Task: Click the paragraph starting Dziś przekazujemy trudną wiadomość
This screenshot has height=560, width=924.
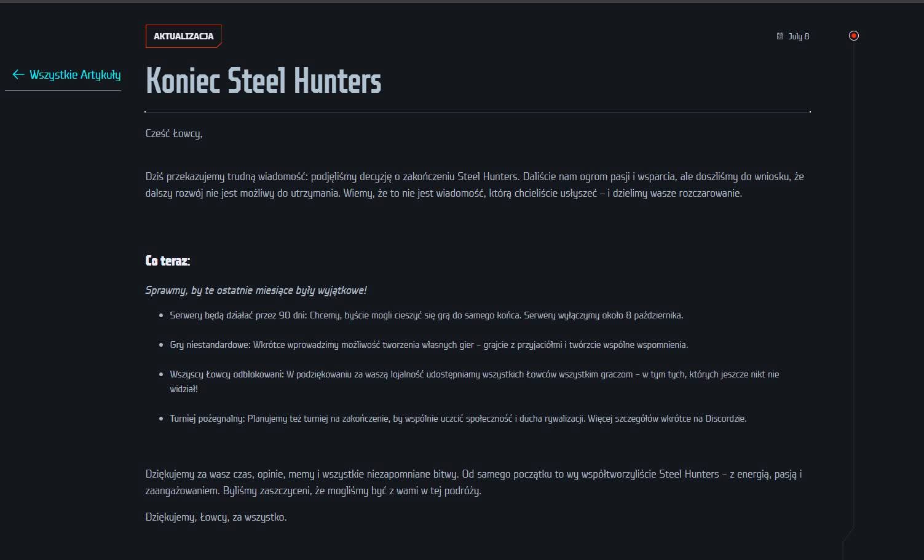Action: tap(475, 184)
